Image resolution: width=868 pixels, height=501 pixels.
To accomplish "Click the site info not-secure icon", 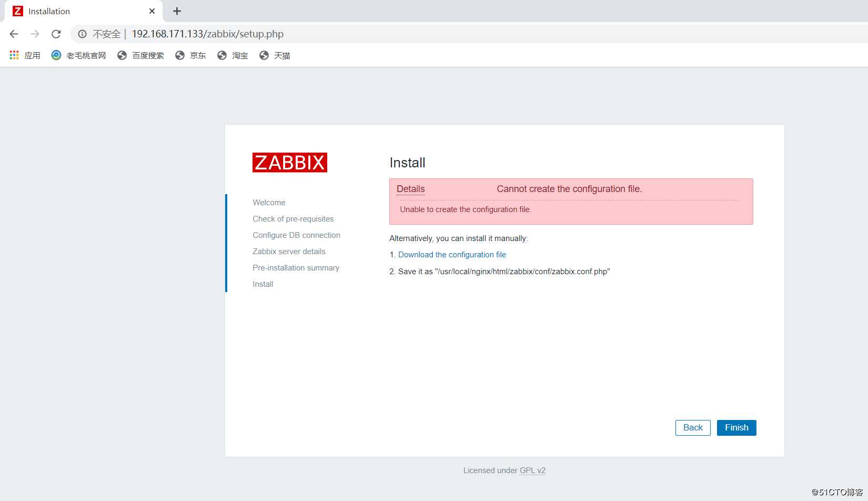I will coord(82,34).
